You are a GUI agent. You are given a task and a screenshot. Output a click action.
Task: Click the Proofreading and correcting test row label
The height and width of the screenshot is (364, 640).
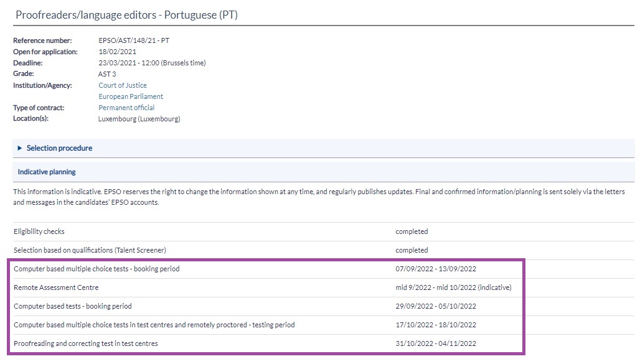tap(86, 343)
